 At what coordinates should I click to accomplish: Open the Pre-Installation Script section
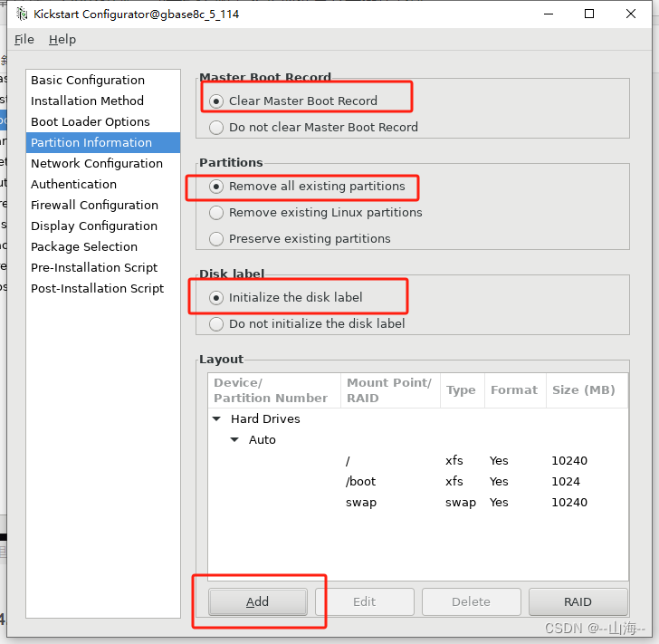click(103, 267)
